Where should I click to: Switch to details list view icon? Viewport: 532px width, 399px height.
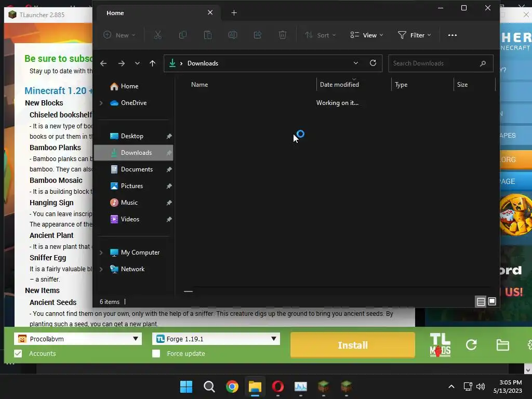[x=481, y=301]
